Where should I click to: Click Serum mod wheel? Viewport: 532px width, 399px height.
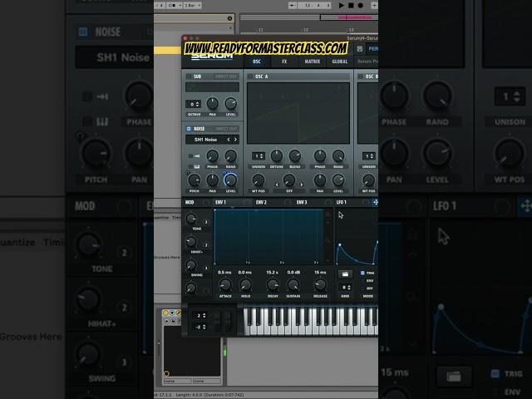(x=229, y=320)
